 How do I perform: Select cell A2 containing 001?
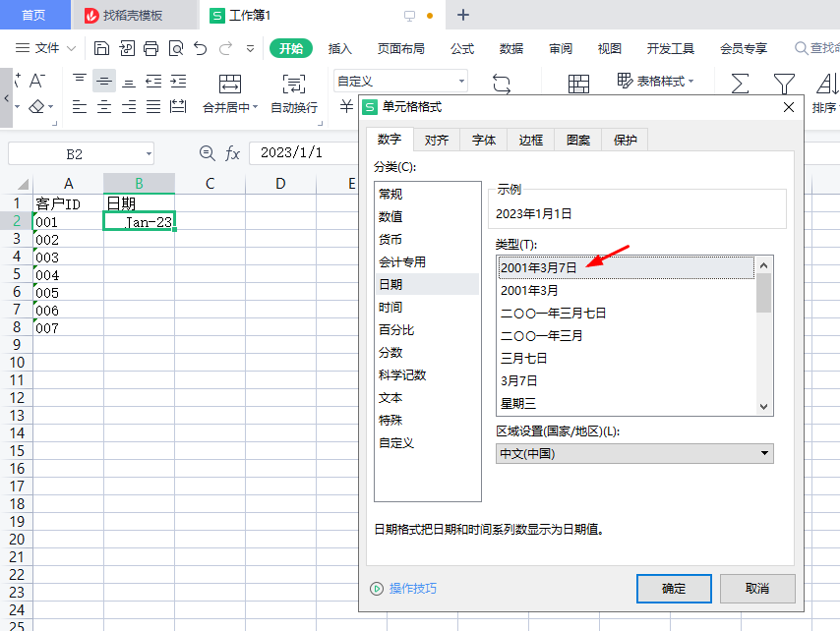(x=68, y=221)
